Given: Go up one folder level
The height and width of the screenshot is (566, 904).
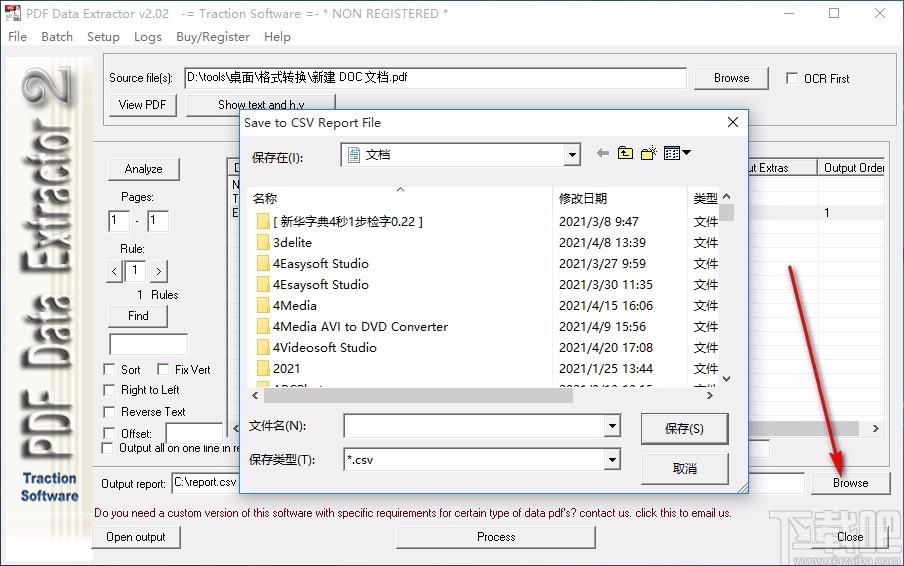Looking at the screenshot, I should pos(626,153).
